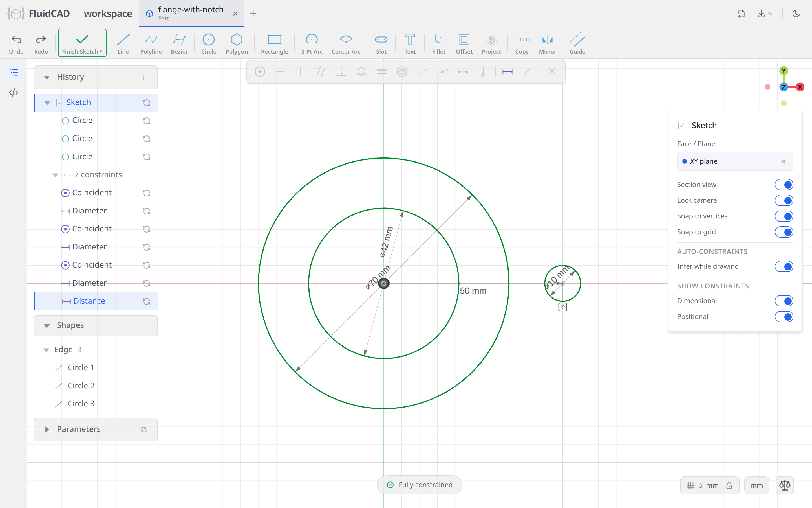812x508 pixels.
Task: Open the mm units button
Action: [757, 485]
